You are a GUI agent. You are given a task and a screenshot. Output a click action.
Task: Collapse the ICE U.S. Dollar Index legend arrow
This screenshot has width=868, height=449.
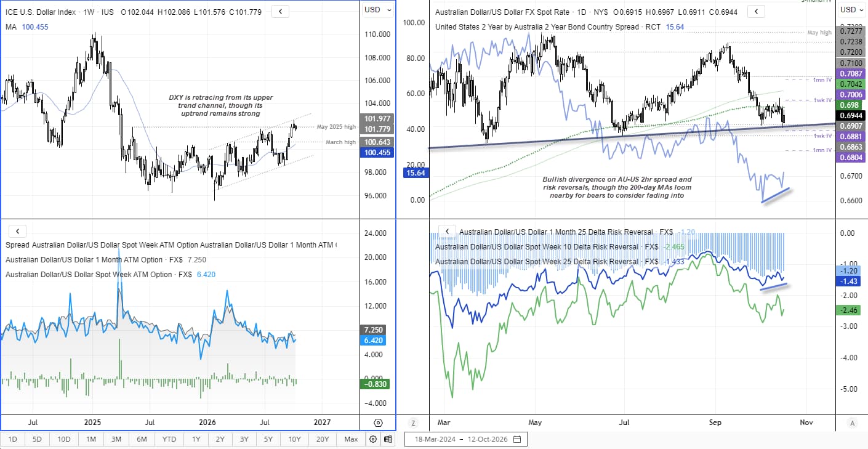click(x=281, y=11)
